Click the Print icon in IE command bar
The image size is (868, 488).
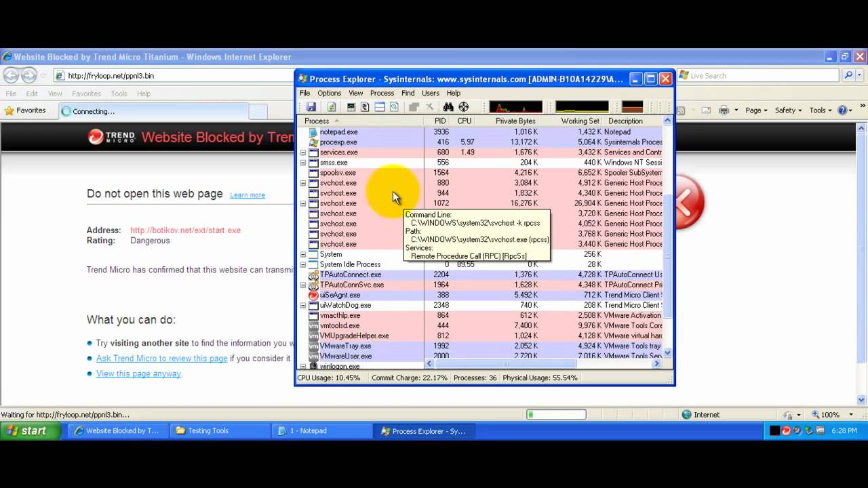coord(724,110)
